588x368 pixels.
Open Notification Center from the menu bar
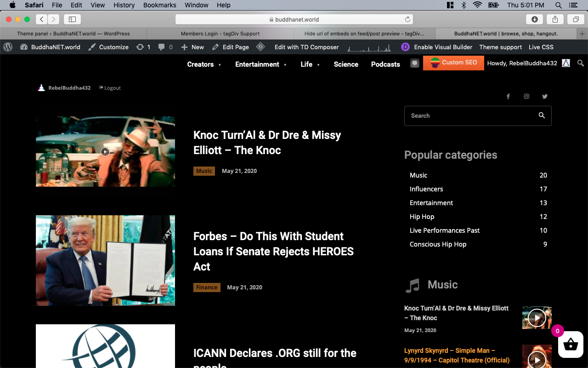point(573,5)
